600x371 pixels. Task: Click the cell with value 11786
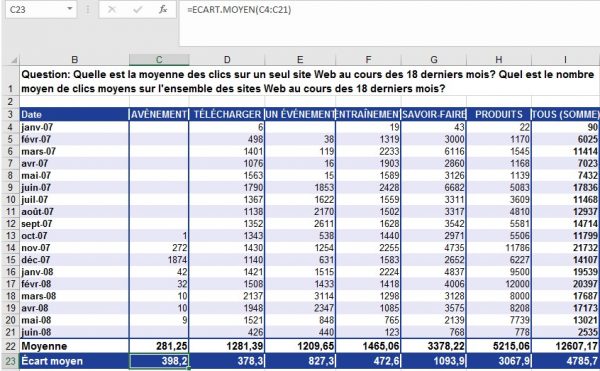click(499, 248)
